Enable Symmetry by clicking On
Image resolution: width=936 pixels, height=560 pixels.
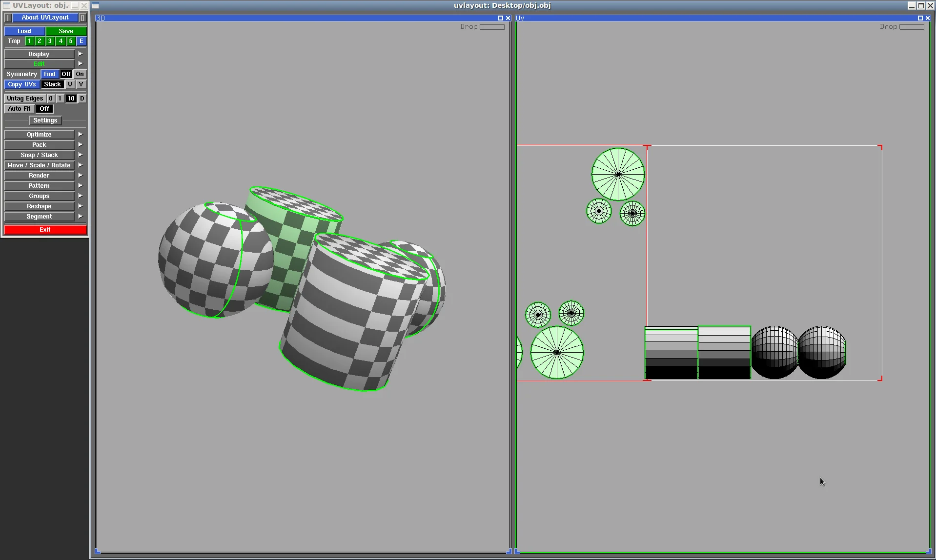(x=80, y=74)
